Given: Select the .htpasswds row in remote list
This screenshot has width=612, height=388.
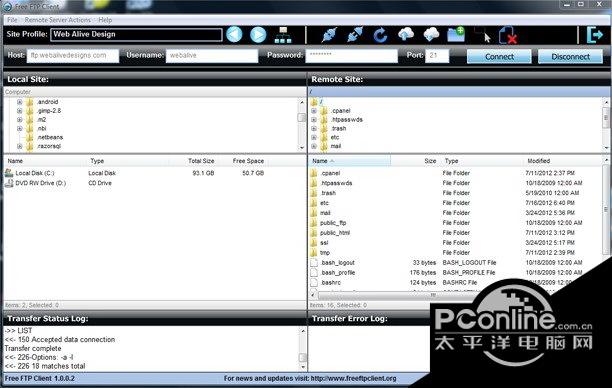Looking at the screenshot, I should (x=456, y=183).
